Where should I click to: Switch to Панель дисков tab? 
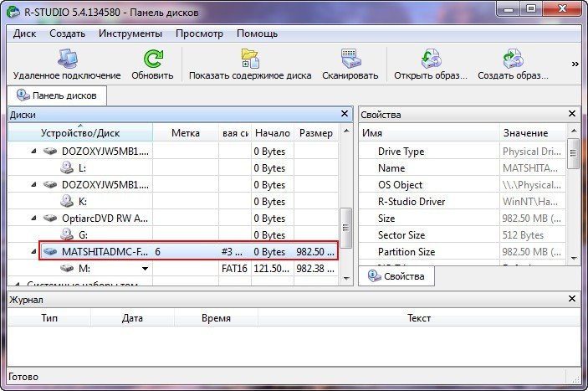[58, 95]
